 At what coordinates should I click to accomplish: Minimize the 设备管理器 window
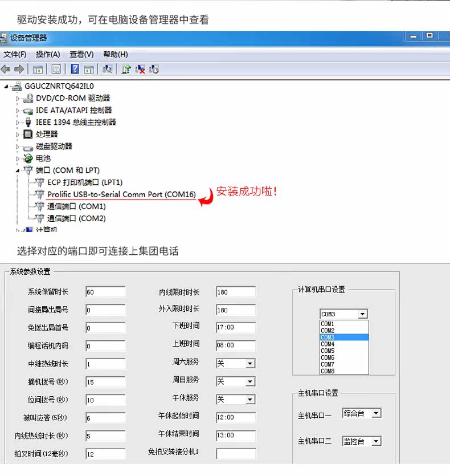pyautogui.click(x=414, y=36)
